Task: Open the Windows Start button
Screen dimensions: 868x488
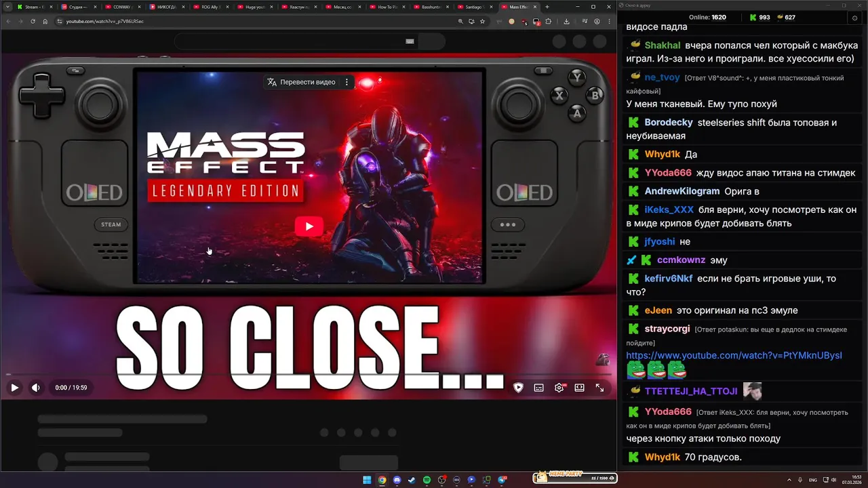Action: pos(367,480)
